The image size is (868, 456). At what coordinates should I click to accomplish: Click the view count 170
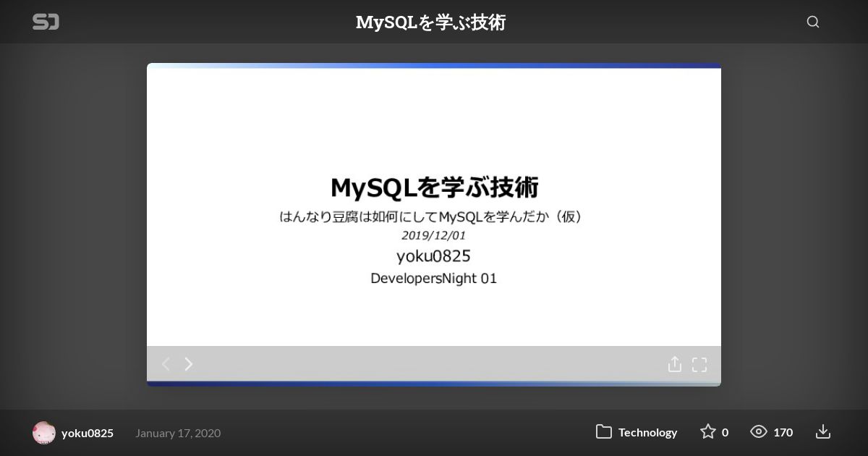[x=783, y=432]
